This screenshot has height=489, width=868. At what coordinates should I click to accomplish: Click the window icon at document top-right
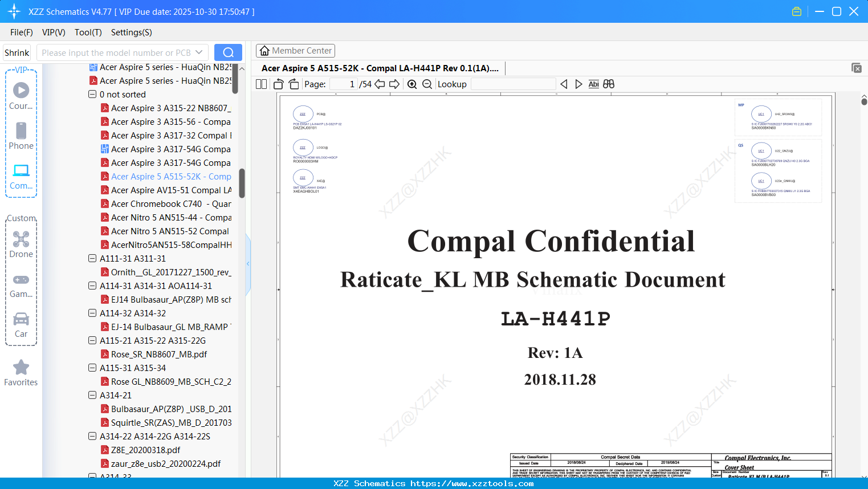coord(857,68)
